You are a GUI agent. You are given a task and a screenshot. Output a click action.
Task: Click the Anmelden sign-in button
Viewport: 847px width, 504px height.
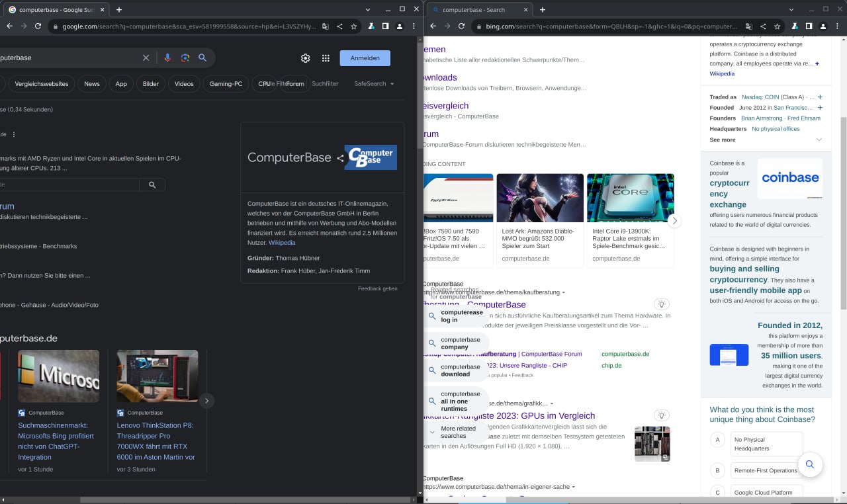pyautogui.click(x=365, y=58)
